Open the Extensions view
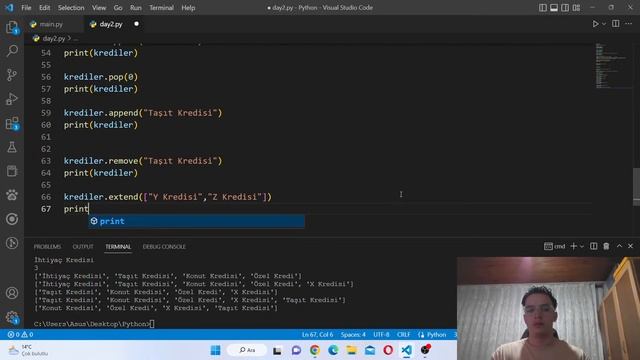 click(x=12, y=123)
